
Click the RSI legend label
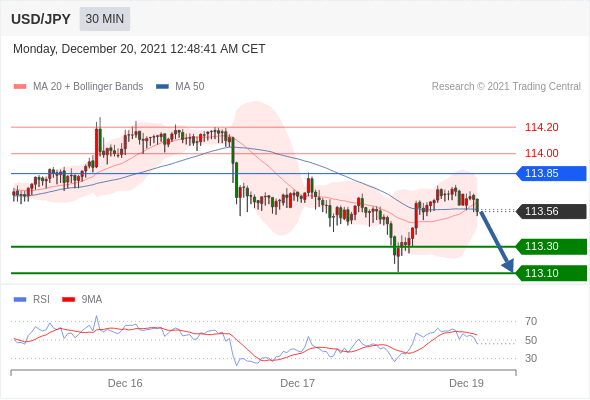click(41, 300)
